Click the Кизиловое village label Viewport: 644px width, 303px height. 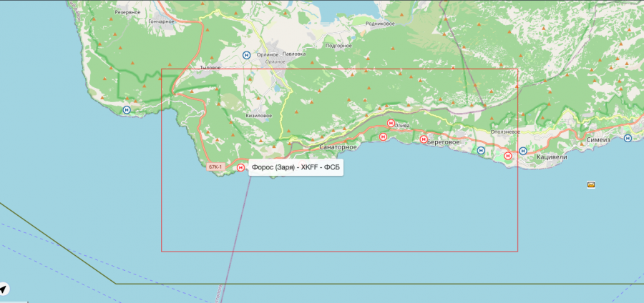click(x=258, y=115)
